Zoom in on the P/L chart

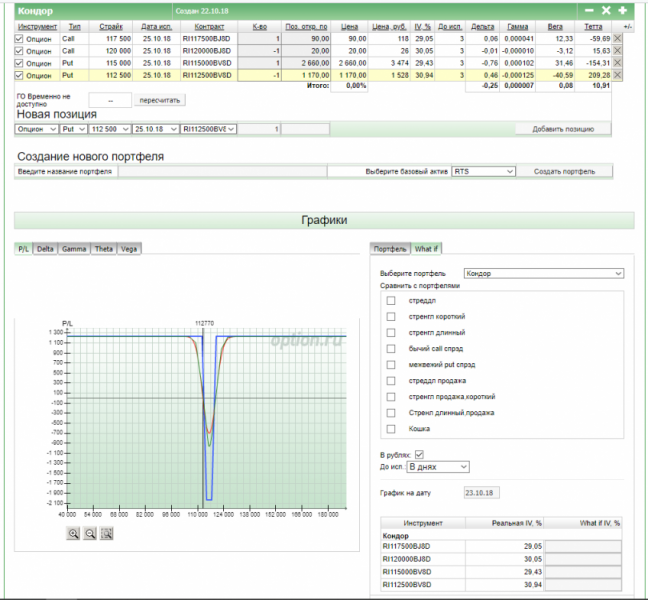74,533
